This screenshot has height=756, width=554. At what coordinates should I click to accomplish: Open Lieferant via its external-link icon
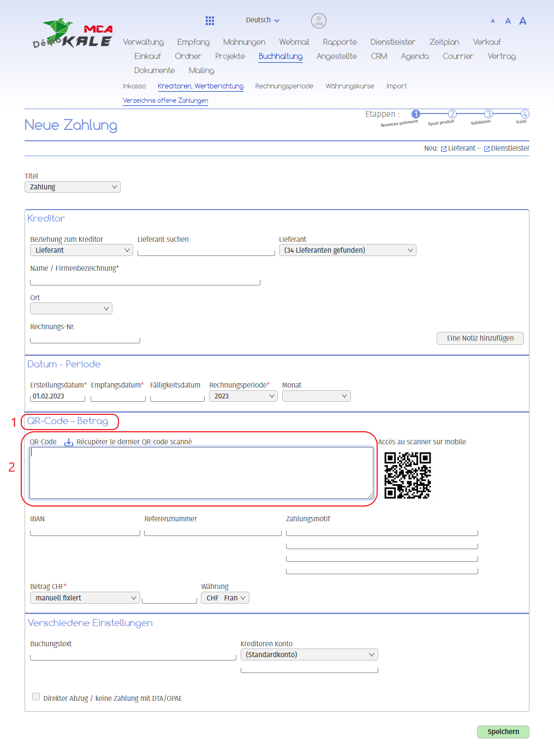click(x=444, y=148)
